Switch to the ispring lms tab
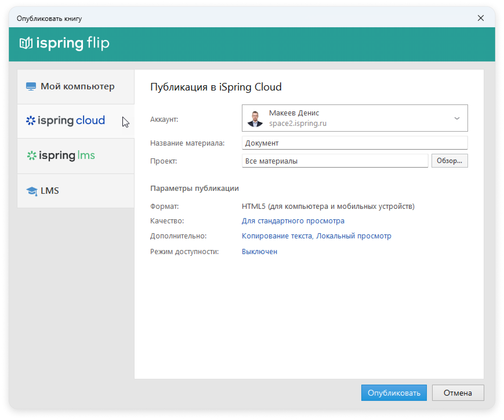This screenshot has width=504, height=420. click(x=76, y=156)
